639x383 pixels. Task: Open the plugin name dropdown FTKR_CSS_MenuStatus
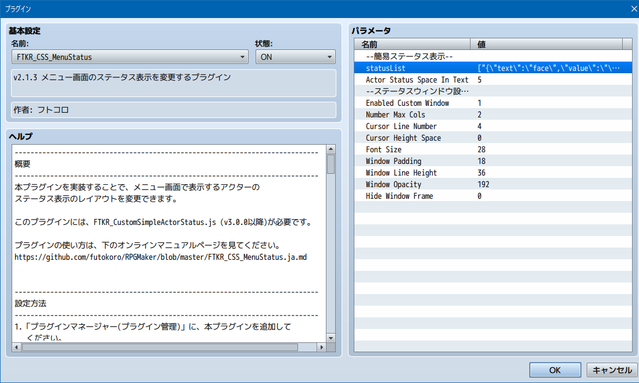coord(130,57)
